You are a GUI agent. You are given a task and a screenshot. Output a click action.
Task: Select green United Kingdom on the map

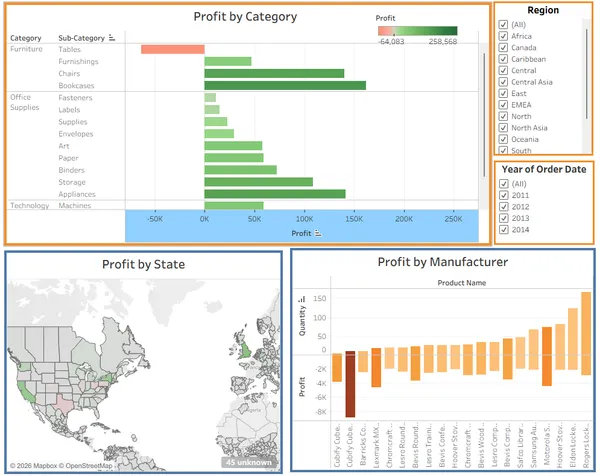[x=245, y=350]
